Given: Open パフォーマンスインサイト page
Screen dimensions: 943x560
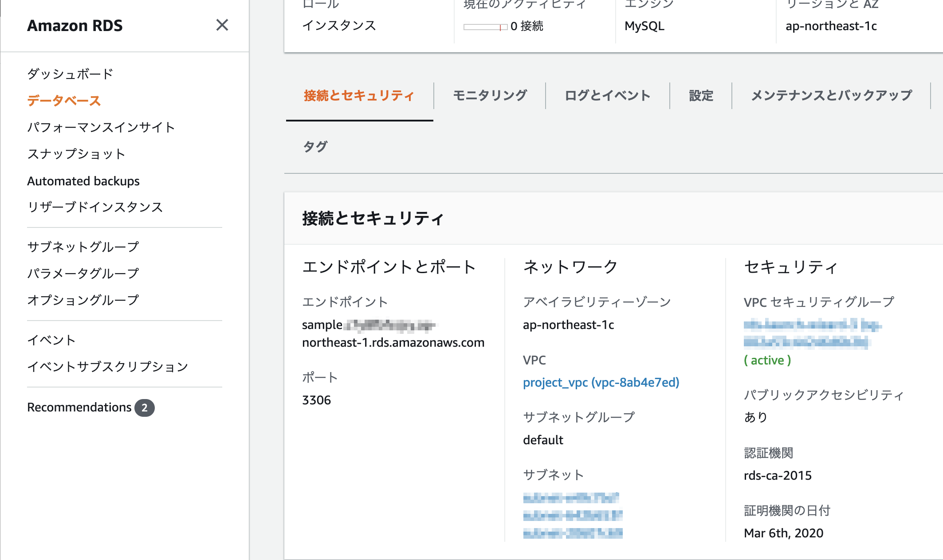Looking at the screenshot, I should [x=101, y=127].
